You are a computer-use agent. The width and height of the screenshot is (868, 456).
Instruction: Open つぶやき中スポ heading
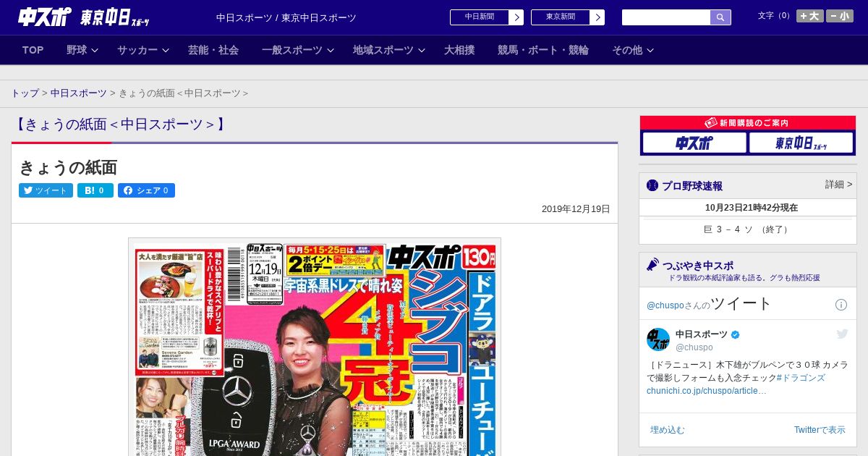point(698,266)
